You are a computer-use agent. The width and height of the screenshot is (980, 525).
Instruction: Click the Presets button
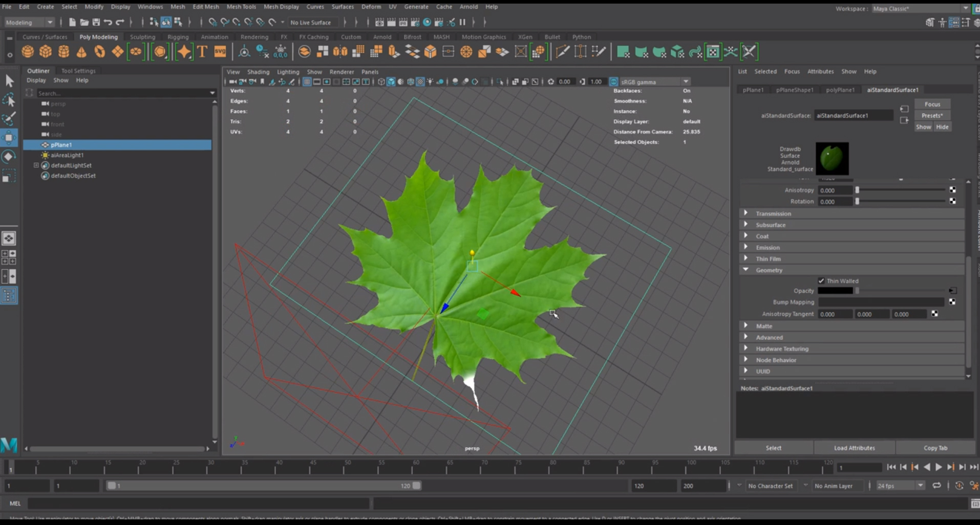(x=932, y=116)
